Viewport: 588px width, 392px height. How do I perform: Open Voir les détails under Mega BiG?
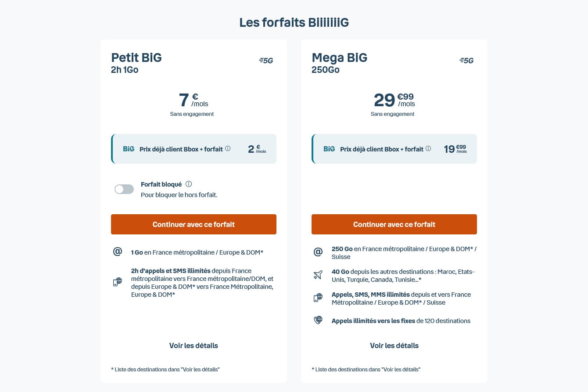pos(394,345)
